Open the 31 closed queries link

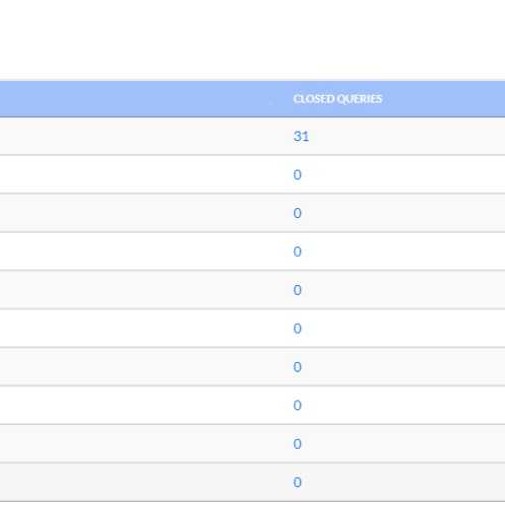(301, 136)
